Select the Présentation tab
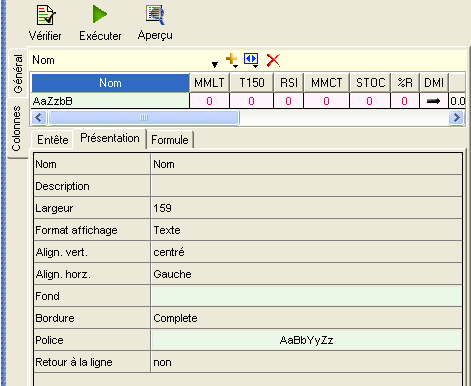The height and width of the screenshot is (386, 471). click(x=110, y=138)
